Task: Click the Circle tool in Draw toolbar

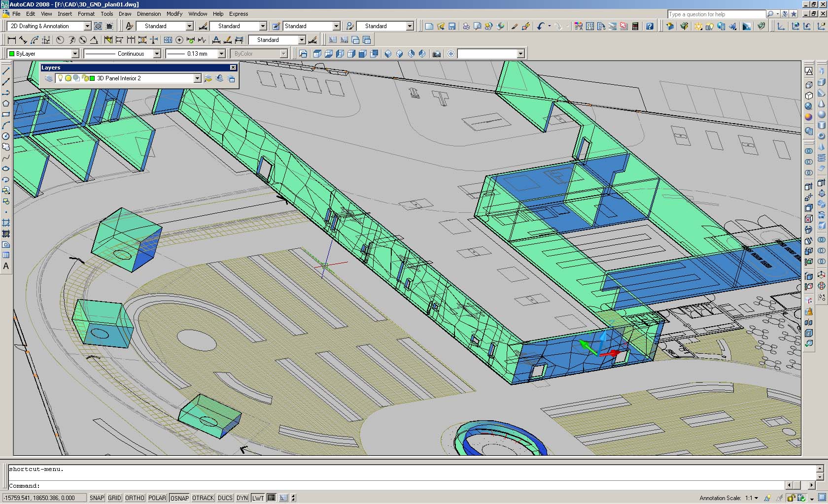Action: tap(6, 136)
